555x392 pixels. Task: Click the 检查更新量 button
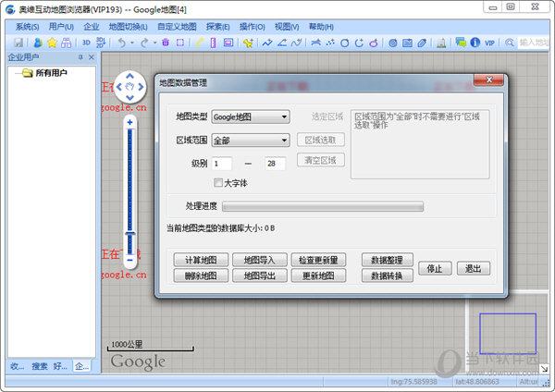coord(318,260)
